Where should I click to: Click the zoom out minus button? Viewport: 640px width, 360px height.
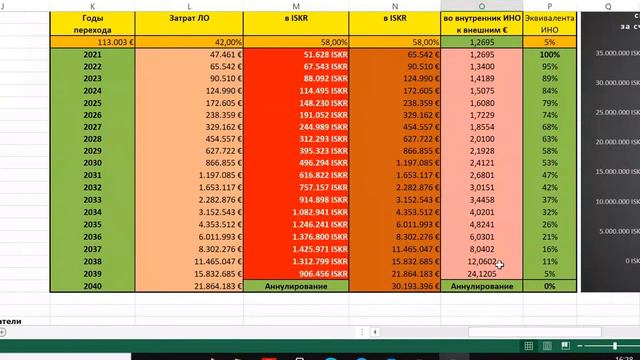click(x=580, y=346)
